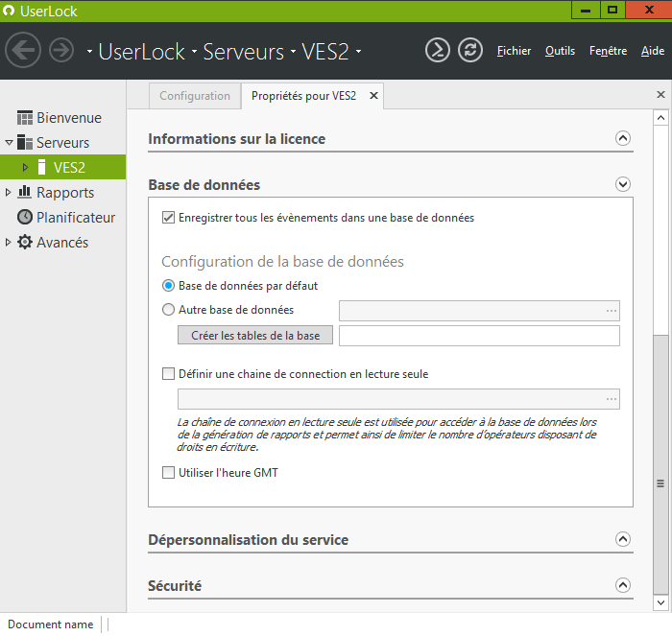Screen dimensions: 672x636
Task: Open dropdown arrow before Serveurs breadcrumb
Action: pos(194,52)
